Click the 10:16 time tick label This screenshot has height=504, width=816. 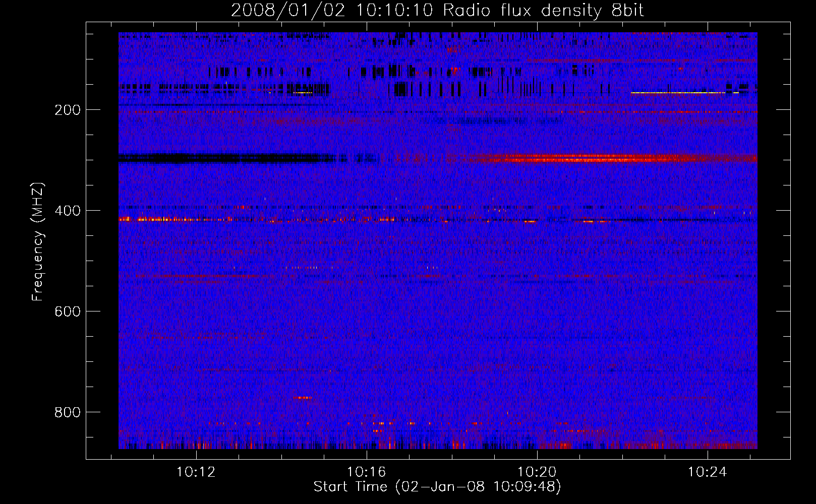click(367, 472)
